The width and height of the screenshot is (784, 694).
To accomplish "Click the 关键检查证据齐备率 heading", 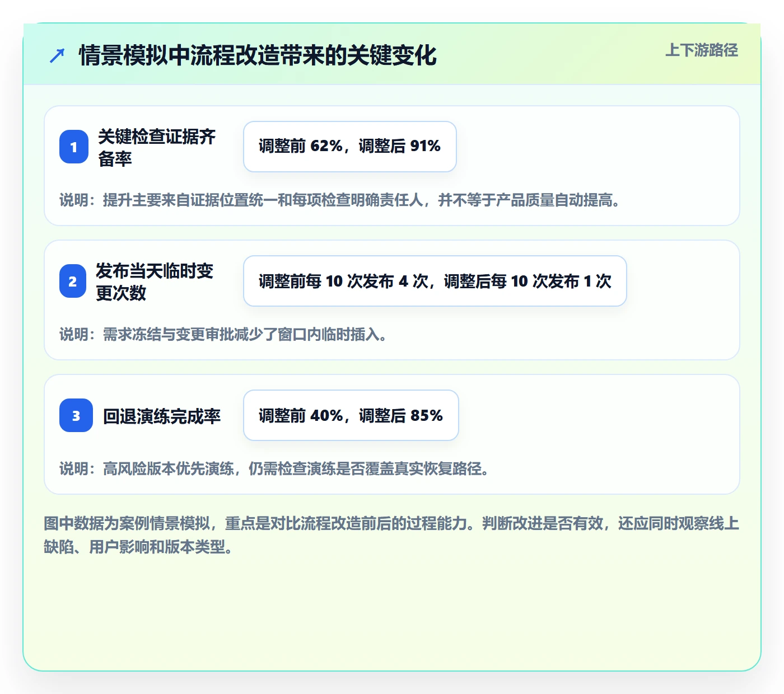I will click(157, 147).
